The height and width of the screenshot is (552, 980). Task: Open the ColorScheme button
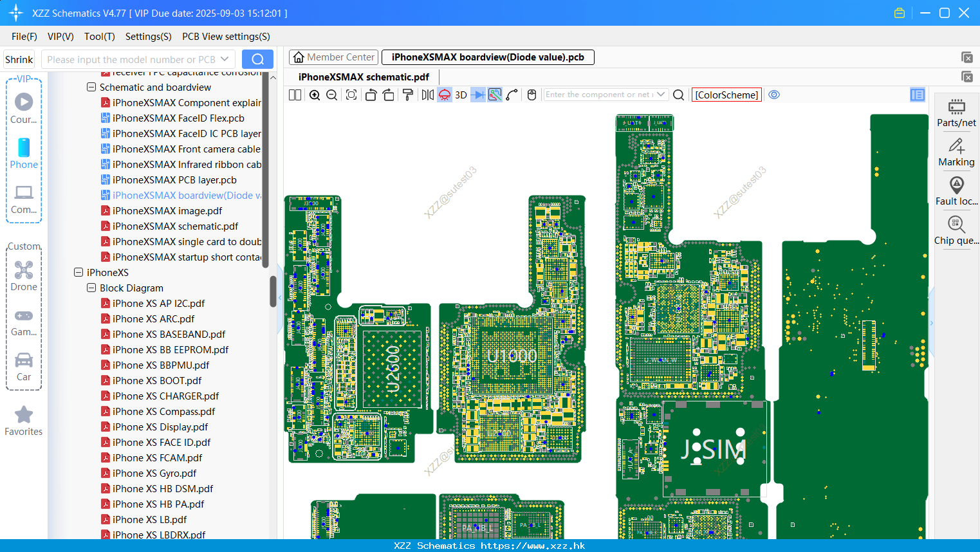[726, 95]
